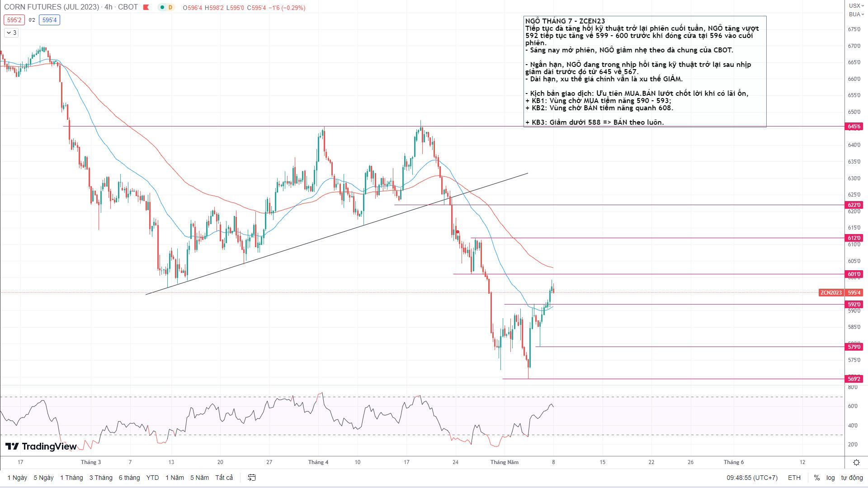Screen dimensions: 868x488
Task: Toggle auto scale 'tự động'
Action: 852,478
